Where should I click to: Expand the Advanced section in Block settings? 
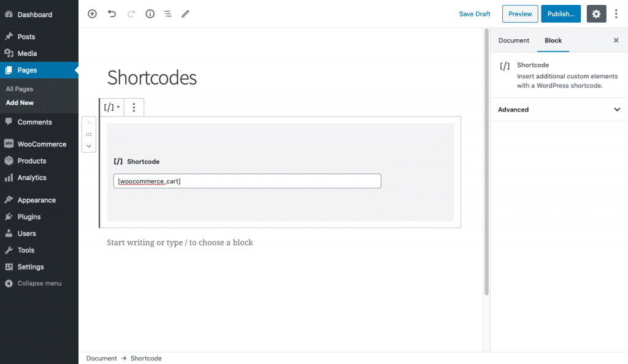(558, 110)
